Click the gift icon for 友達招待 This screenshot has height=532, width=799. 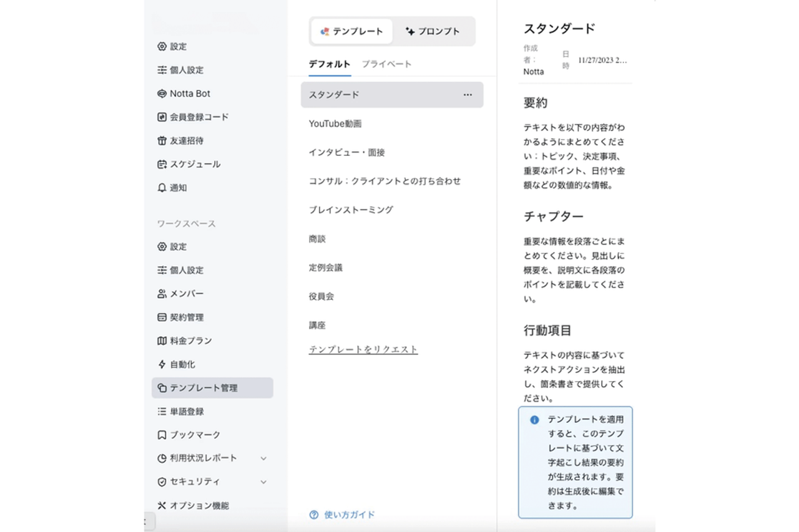tap(162, 141)
